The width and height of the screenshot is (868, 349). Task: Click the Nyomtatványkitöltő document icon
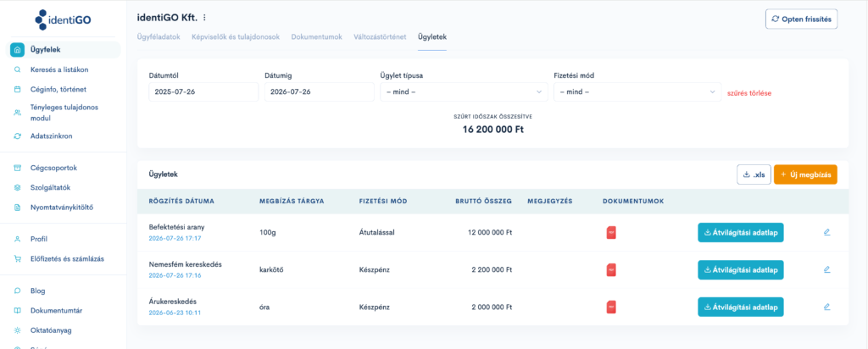click(x=17, y=208)
